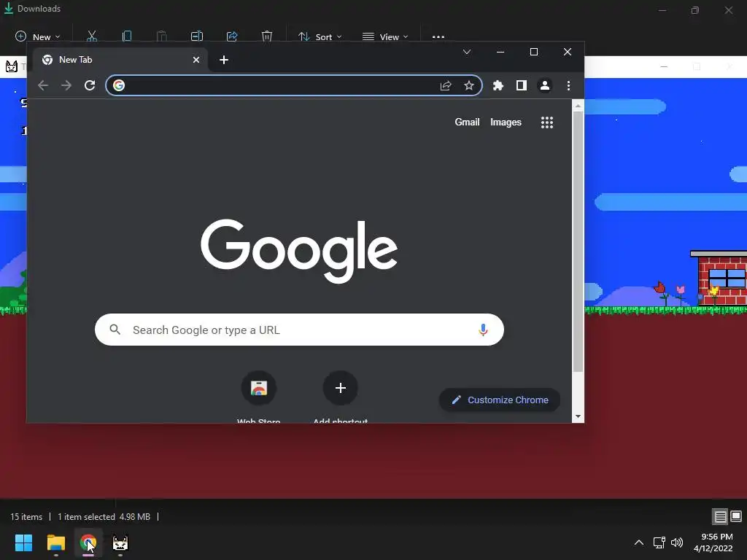
Task: Open Google apps grid
Action: [x=547, y=122]
